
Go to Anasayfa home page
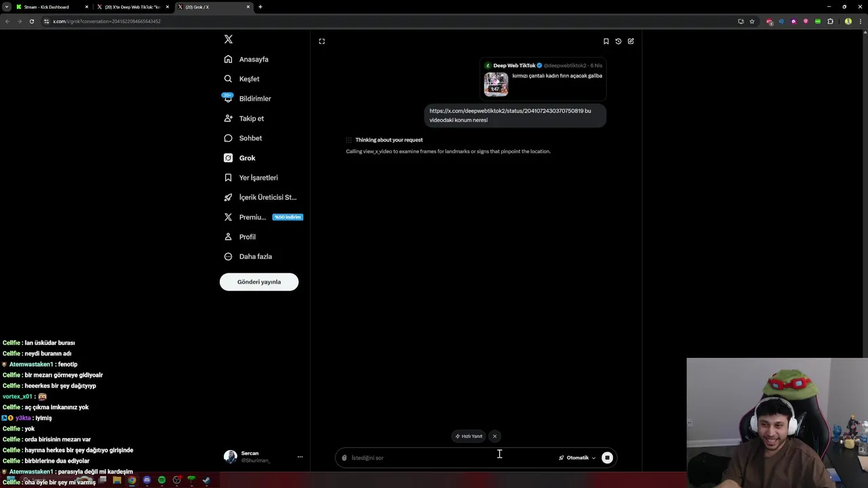(246, 59)
